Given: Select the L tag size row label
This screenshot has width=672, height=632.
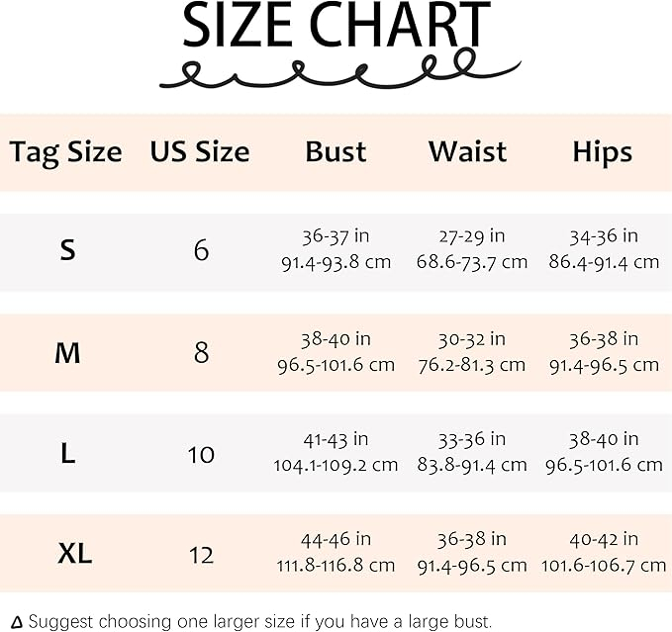Looking at the screenshot, I should 66,453.
